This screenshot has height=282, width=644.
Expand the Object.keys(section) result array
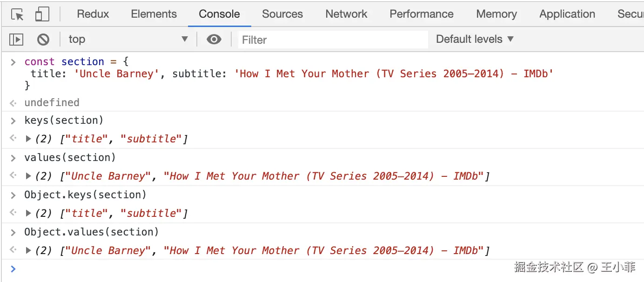tap(28, 213)
